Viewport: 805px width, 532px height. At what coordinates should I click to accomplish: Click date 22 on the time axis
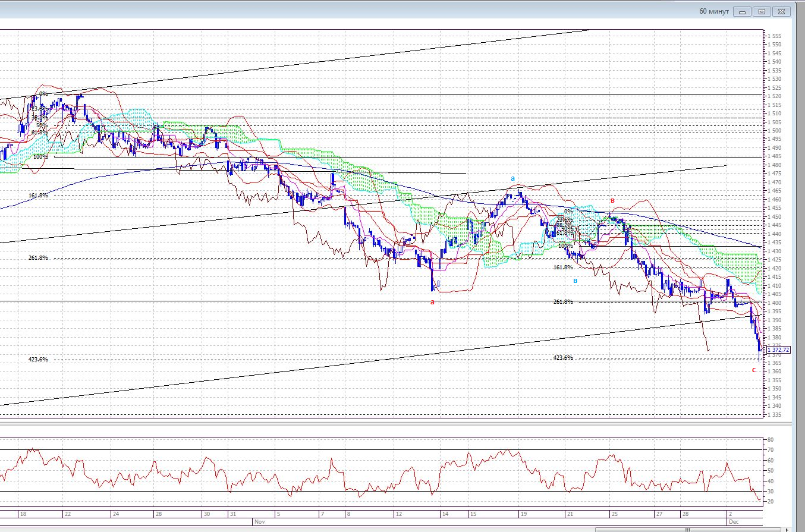(x=68, y=514)
